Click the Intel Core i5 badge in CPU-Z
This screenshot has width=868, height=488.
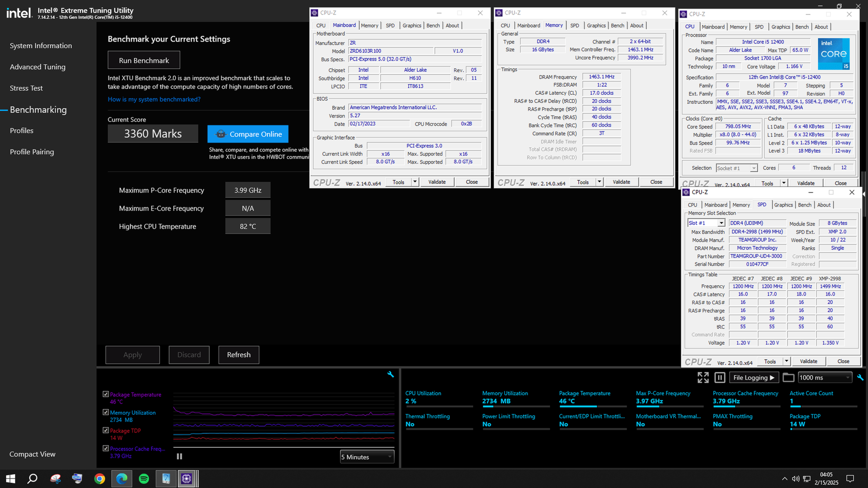(834, 54)
